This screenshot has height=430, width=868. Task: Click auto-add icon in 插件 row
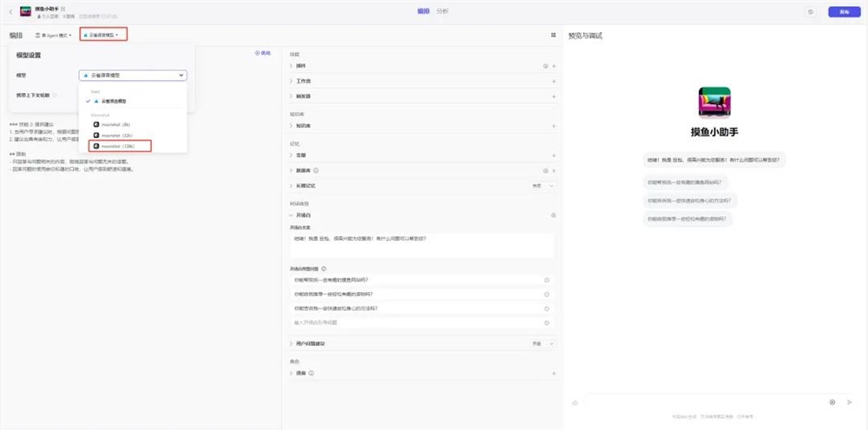click(x=545, y=66)
